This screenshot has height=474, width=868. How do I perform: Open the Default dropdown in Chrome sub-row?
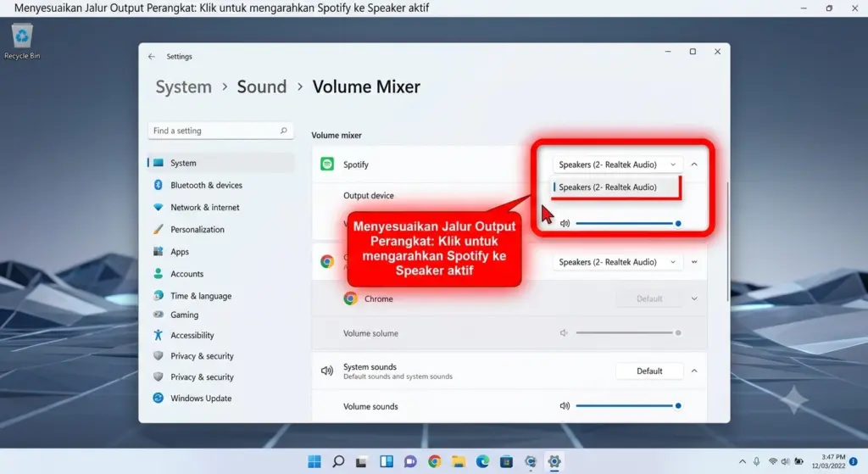point(649,298)
